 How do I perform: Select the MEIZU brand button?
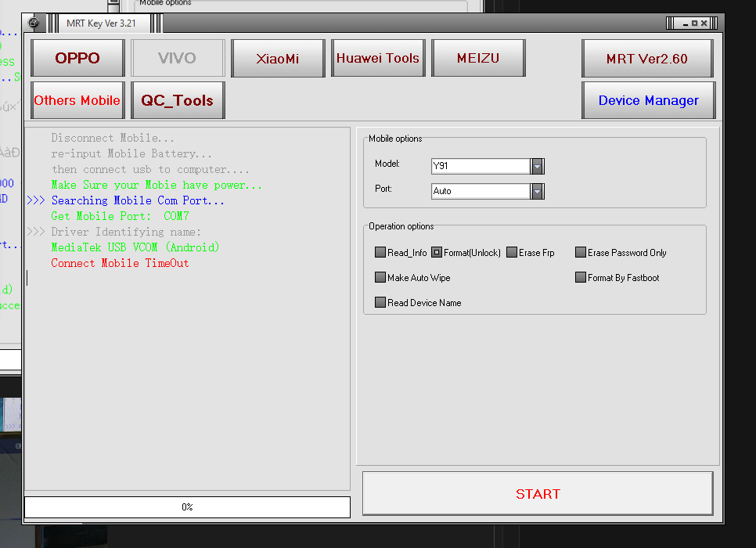pos(478,58)
